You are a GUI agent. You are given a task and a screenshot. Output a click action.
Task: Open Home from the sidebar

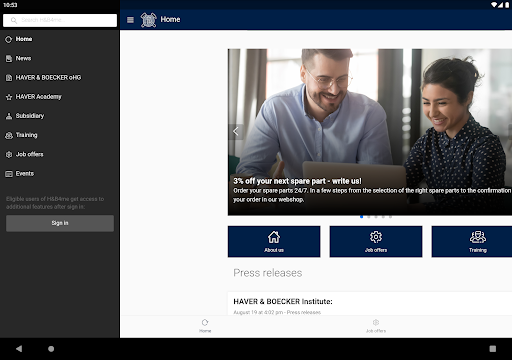pyautogui.click(x=60, y=39)
